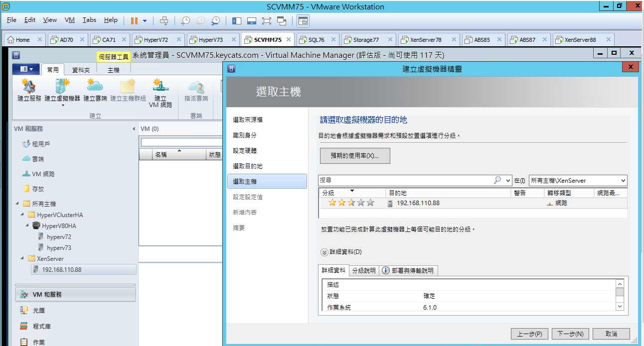
Task: Click into the 搜尋 host search field
Action: (405, 181)
